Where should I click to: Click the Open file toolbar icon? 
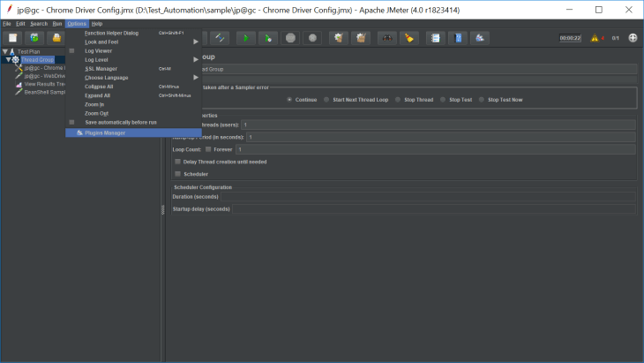[x=56, y=38]
